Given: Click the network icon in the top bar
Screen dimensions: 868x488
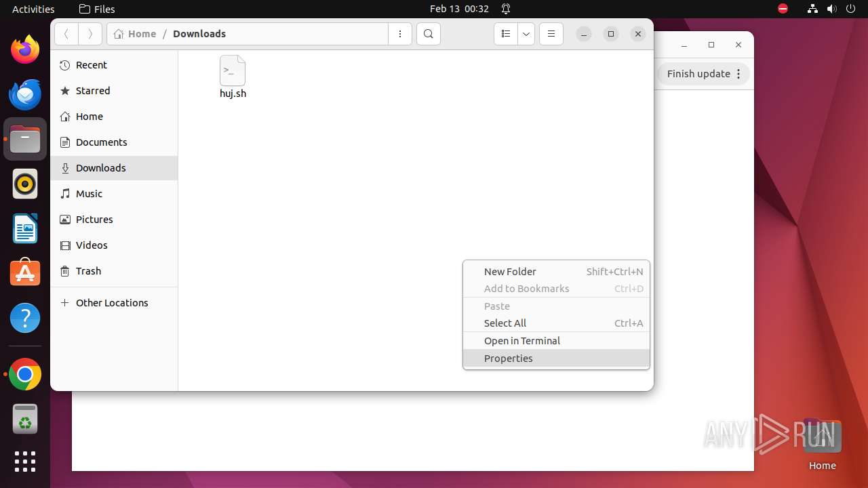Looking at the screenshot, I should coord(812,9).
